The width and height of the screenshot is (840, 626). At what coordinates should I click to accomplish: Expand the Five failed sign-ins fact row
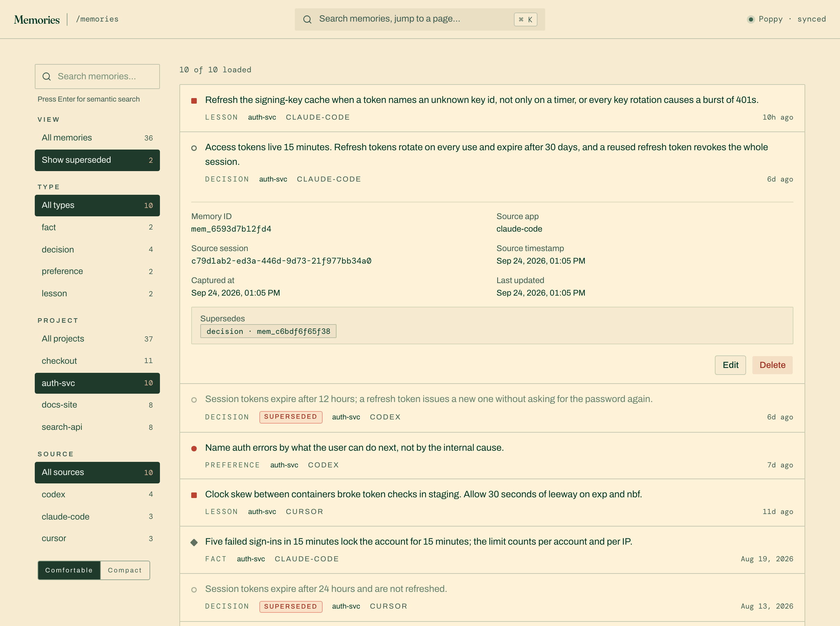click(x=492, y=550)
